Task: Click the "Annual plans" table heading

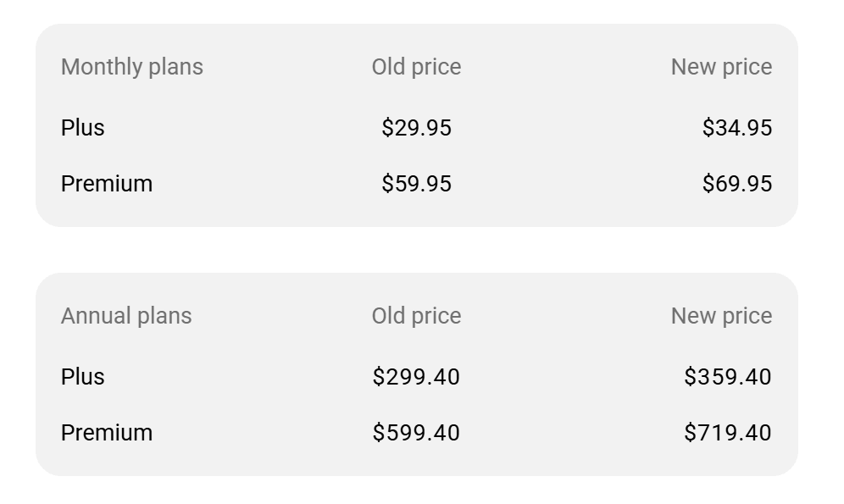Action: click(x=126, y=316)
